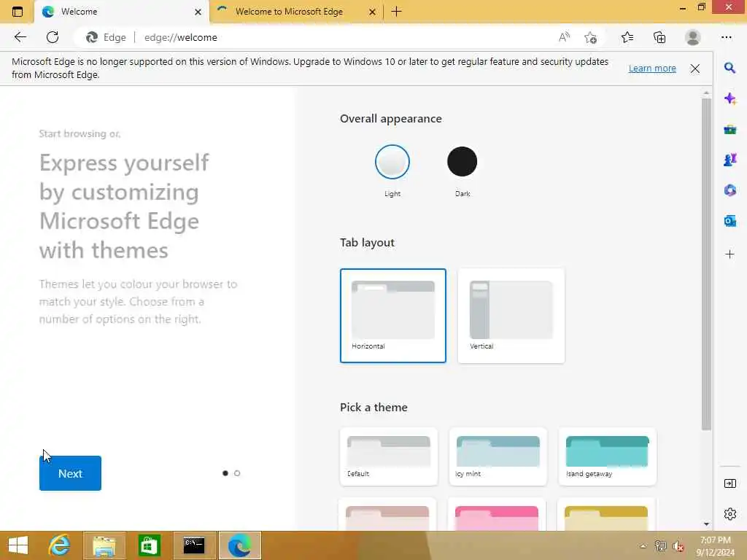The height and width of the screenshot is (560, 747).
Task: Open the muted volume tray icon
Action: 678,546
